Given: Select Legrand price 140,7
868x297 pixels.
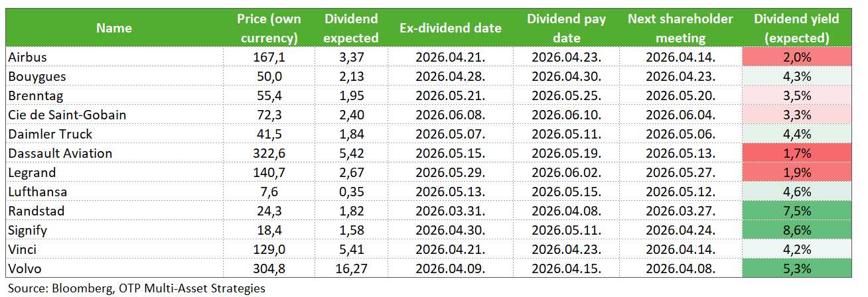Looking at the screenshot, I should [269, 173].
